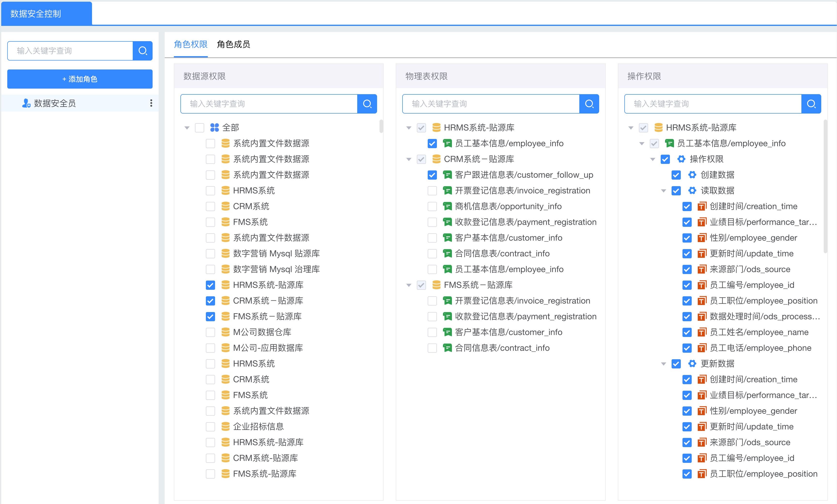This screenshot has height=504, width=837.
Task: Collapse HRMS系统-贴源库 in 物理表权限
Action: click(x=409, y=128)
